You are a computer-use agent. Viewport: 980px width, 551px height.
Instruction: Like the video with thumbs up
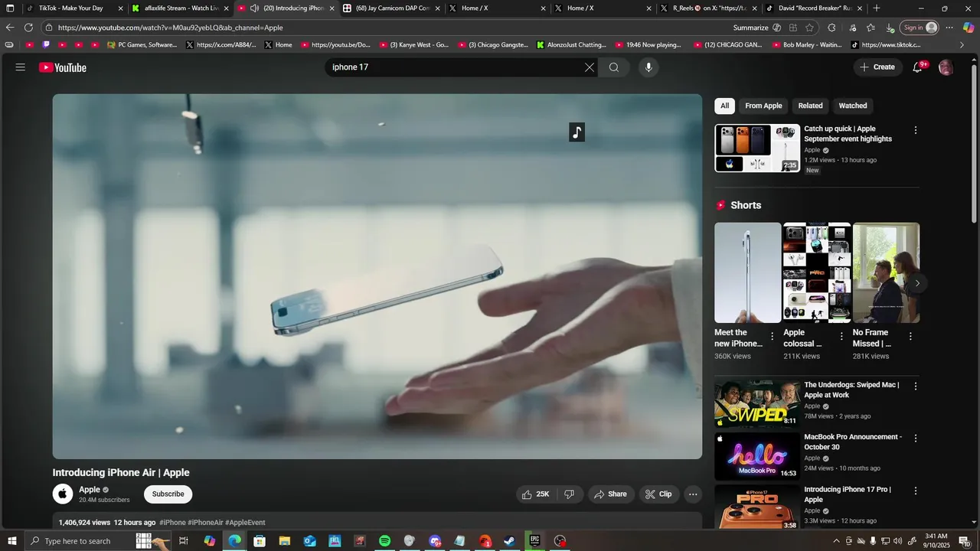535,494
